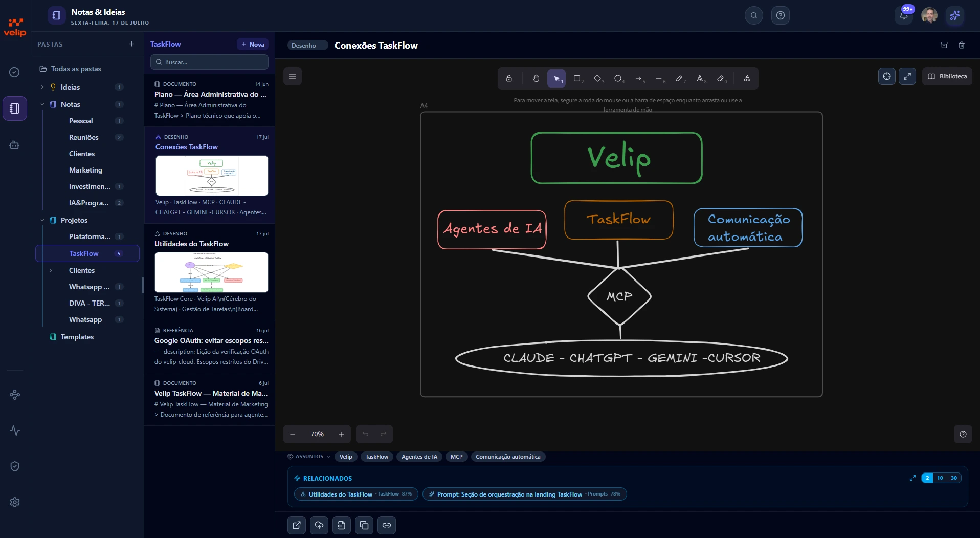Screen dimensions: 980x538
Task: Select the MCP topic tag
Action: pyautogui.click(x=457, y=457)
